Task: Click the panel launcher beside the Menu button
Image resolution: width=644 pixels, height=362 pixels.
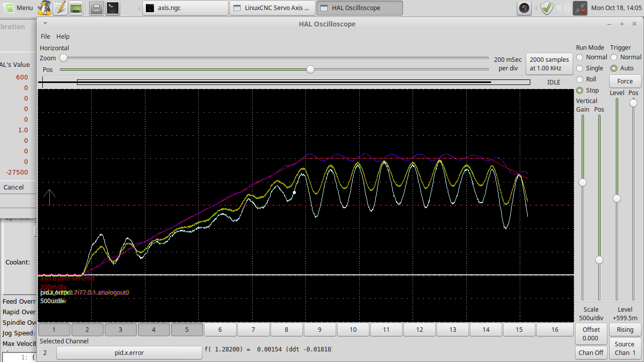Action: (44, 8)
